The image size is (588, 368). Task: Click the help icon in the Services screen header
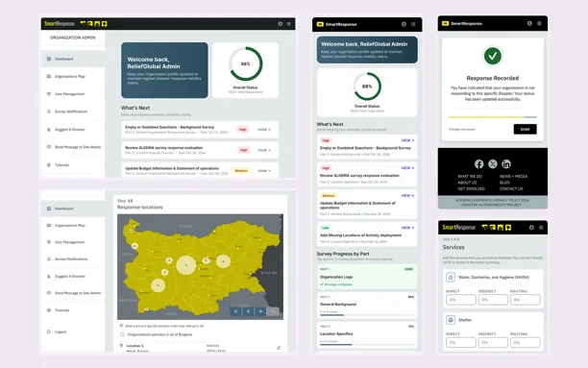531,228
